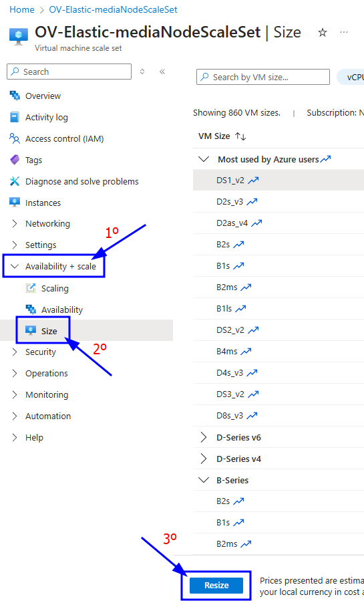Open the Security menu section
364x611 pixels.
[x=41, y=352]
